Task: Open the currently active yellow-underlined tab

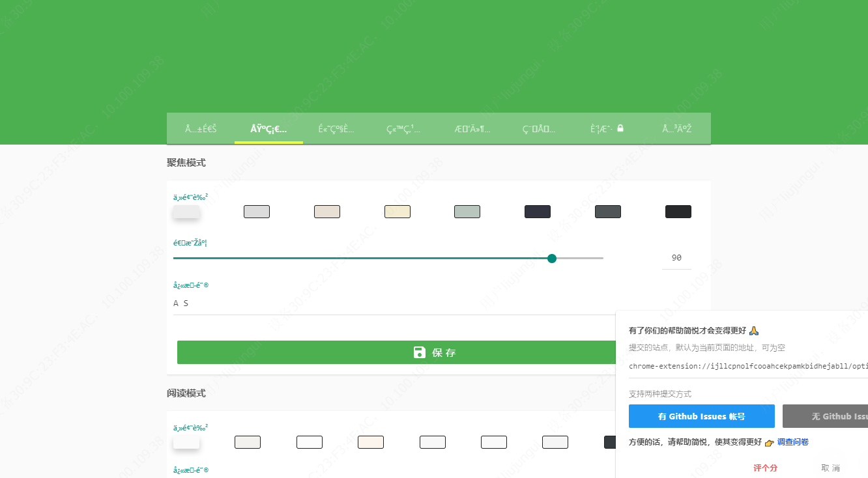Action: (268, 128)
